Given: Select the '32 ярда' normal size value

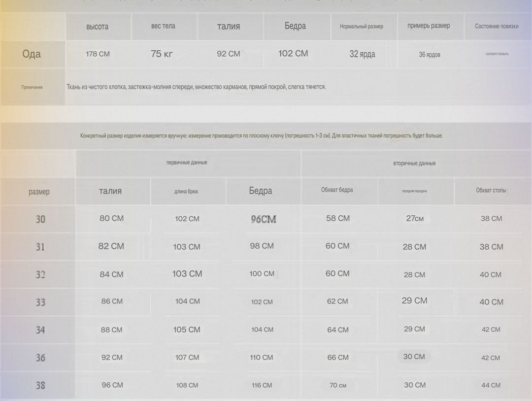Looking at the screenshot, I should [x=362, y=54].
